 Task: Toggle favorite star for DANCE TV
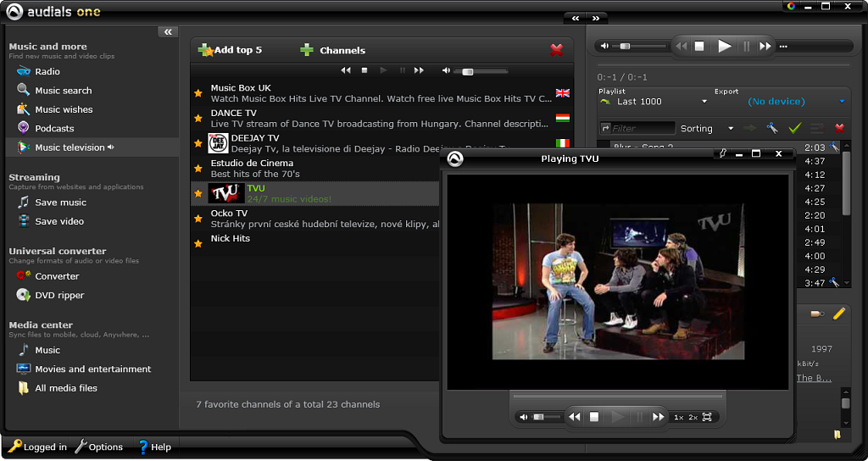point(198,118)
